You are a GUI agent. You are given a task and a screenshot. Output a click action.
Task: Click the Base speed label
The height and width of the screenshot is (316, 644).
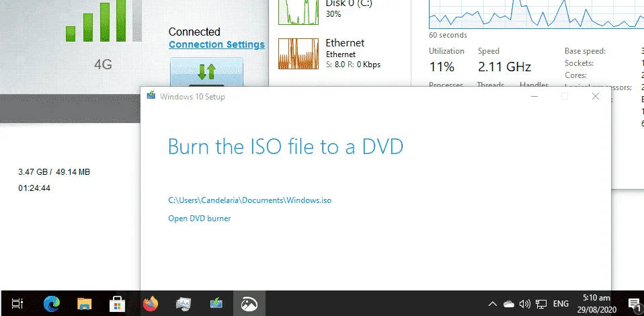585,51
